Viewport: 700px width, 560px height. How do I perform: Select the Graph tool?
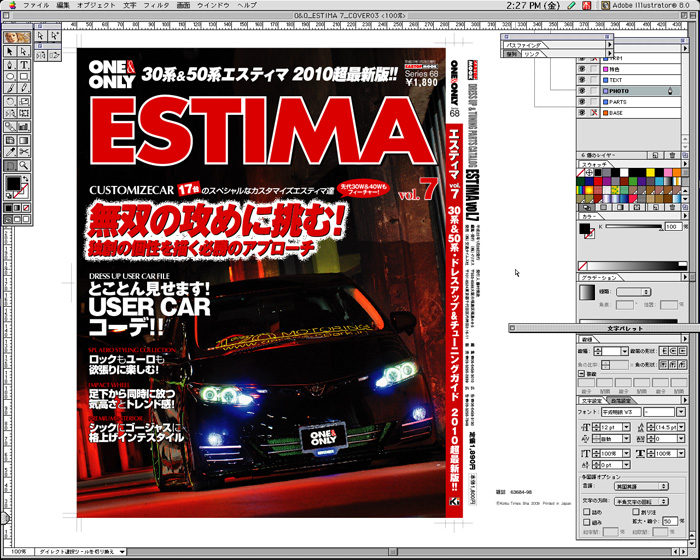coord(24,127)
